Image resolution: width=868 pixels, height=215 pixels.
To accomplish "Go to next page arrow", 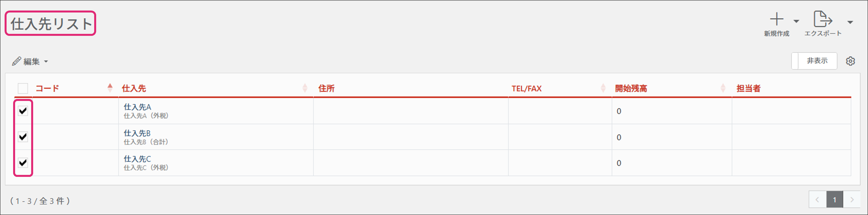I will pos(852,200).
